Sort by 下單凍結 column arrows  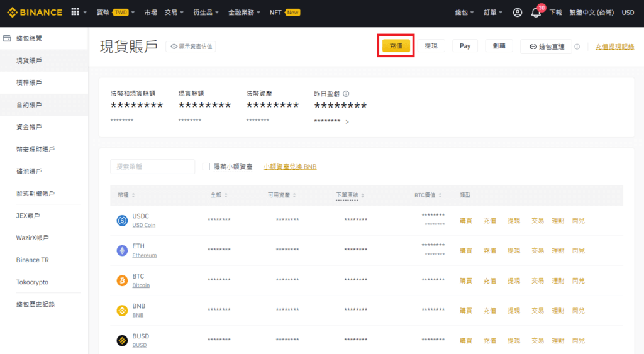(x=363, y=195)
